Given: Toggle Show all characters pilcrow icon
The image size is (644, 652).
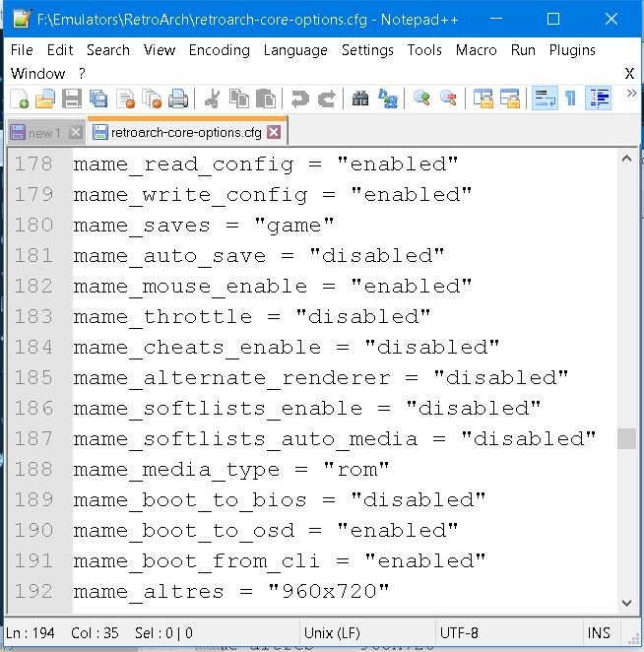Looking at the screenshot, I should pos(571,98).
